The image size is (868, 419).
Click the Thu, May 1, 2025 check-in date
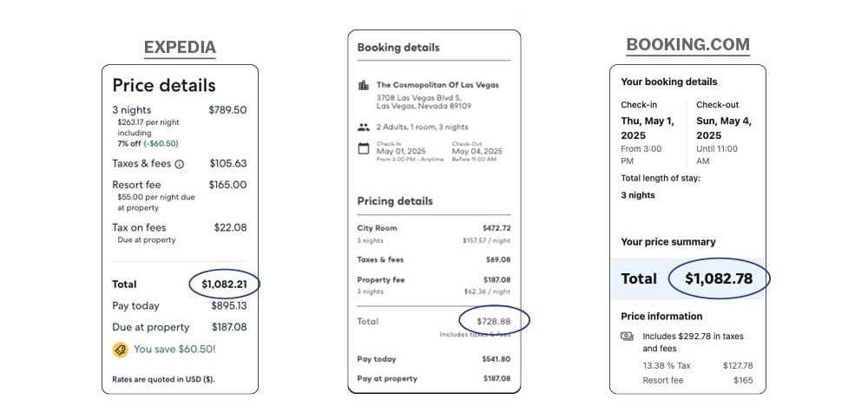click(x=647, y=128)
